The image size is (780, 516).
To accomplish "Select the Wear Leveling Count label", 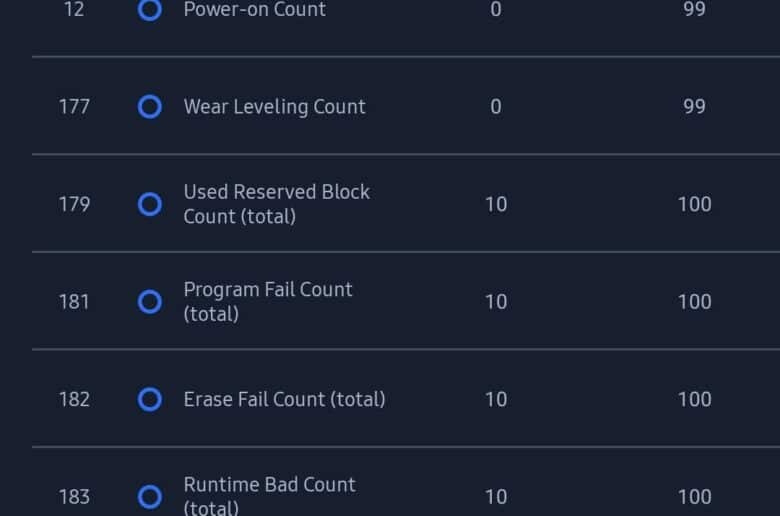I will 275,107.
